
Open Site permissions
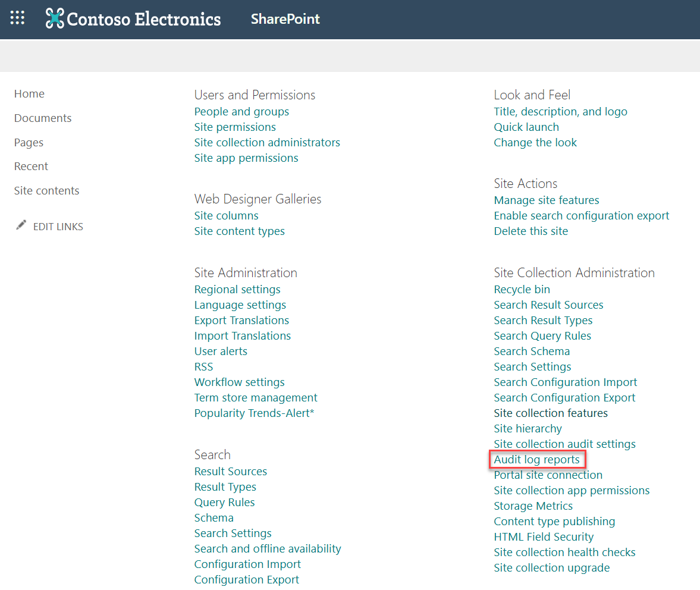coord(235,127)
